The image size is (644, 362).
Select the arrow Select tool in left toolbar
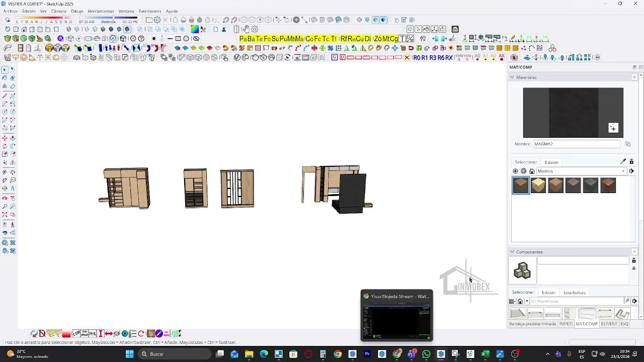[5, 70]
